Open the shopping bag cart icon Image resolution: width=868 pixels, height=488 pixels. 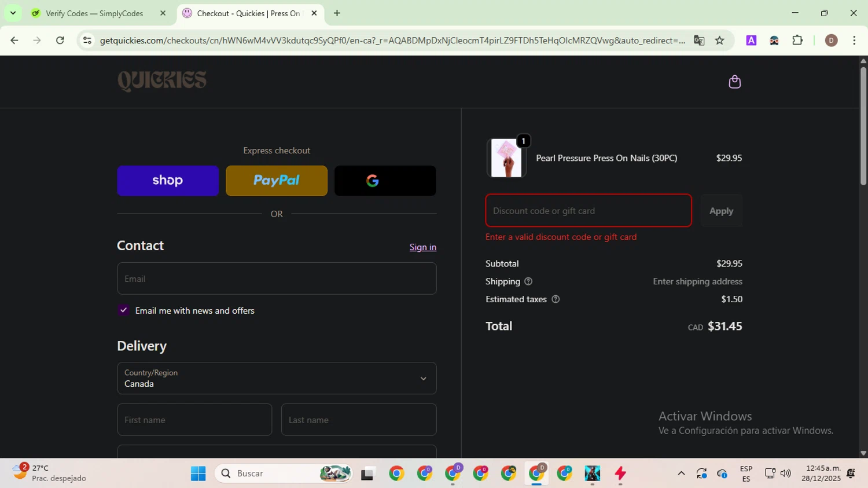click(x=734, y=82)
